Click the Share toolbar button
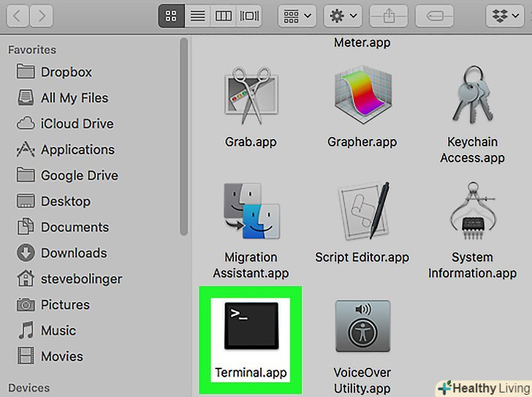Viewport: 532px width, 397px height. pos(389,15)
